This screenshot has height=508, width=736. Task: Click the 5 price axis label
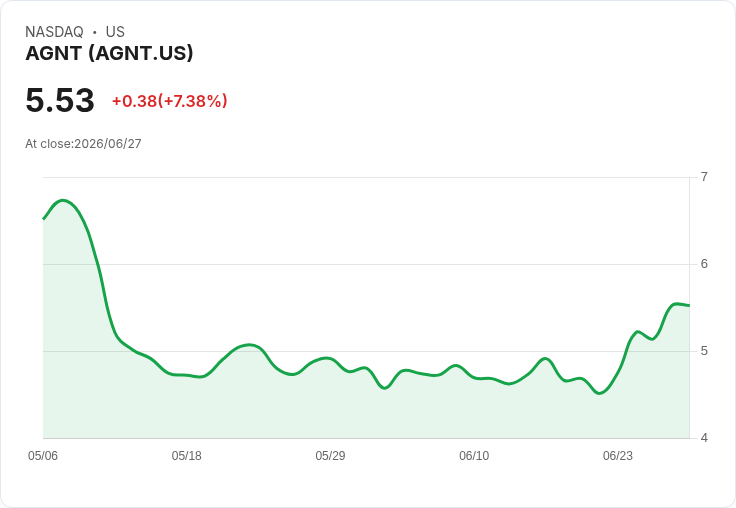point(704,351)
